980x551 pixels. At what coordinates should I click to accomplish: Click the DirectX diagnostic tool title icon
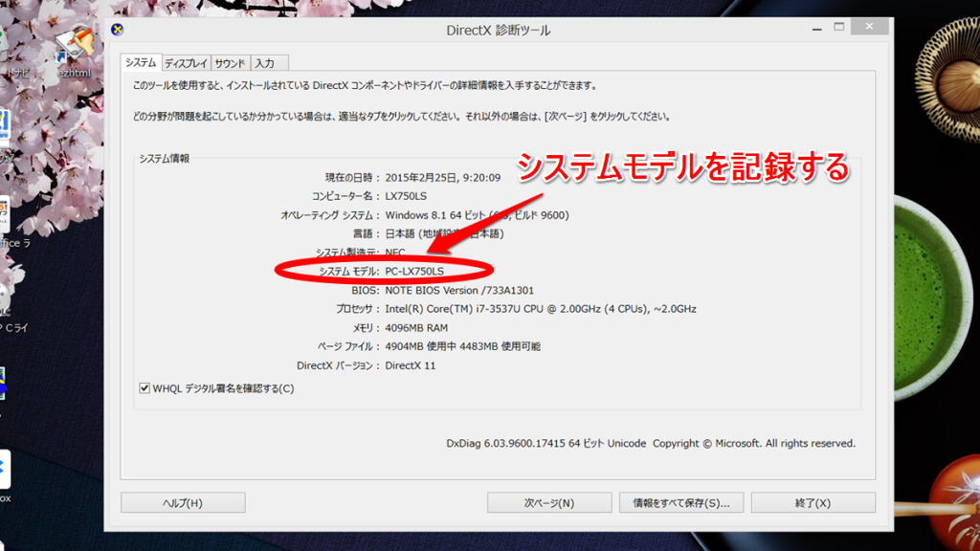[x=117, y=30]
